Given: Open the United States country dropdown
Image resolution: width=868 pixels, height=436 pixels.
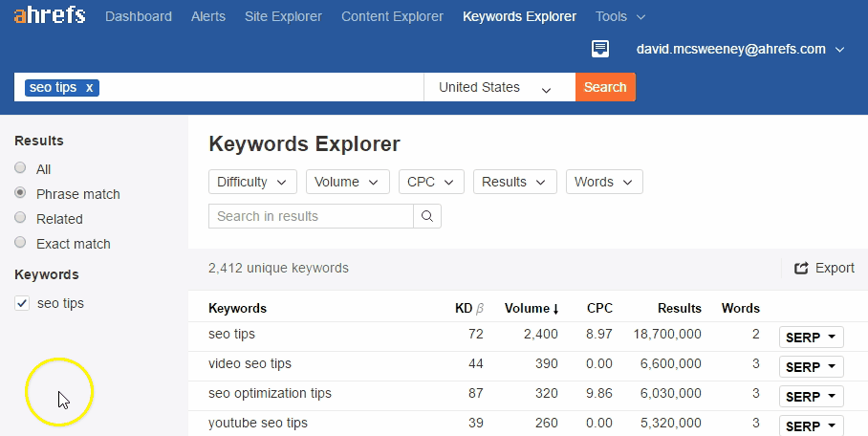Looking at the screenshot, I should pos(499,87).
